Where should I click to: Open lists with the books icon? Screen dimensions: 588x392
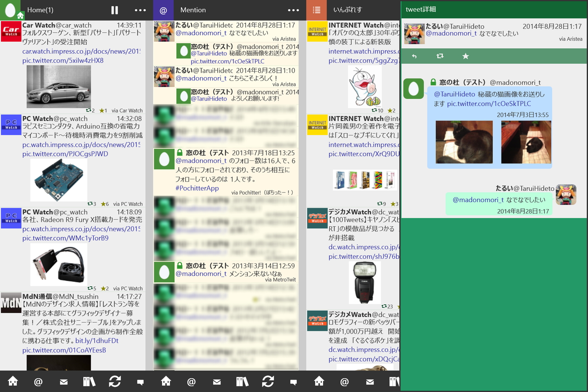(x=89, y=381)
